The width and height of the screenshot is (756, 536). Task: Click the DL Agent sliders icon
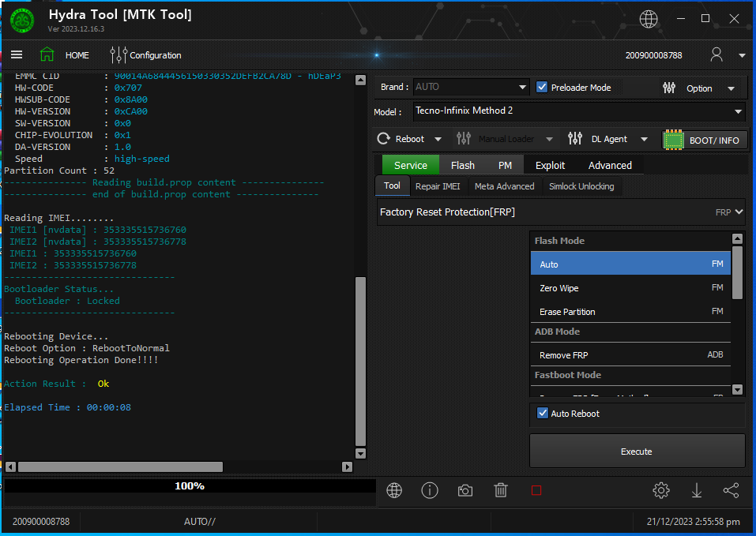click(575, 139)
